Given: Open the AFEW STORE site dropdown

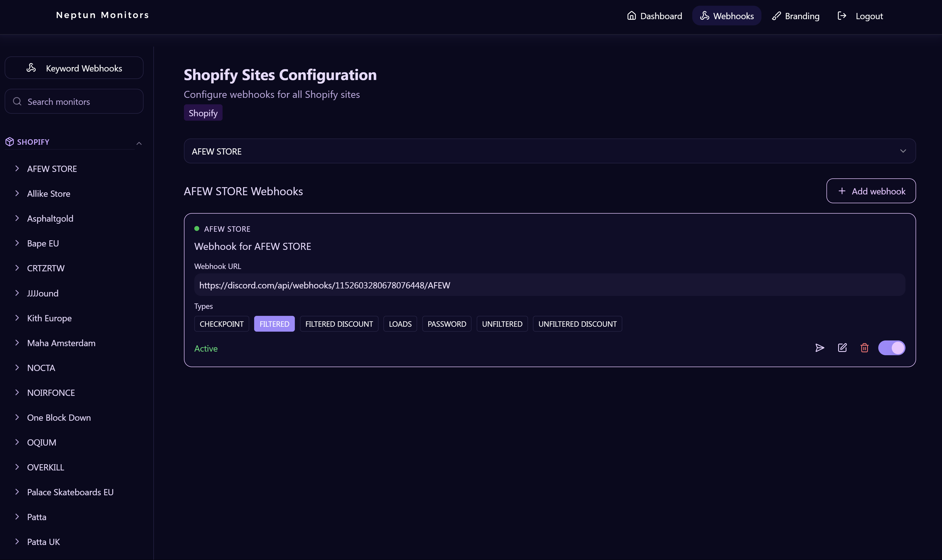Looking at the screenshot, I should pos(549,151).
